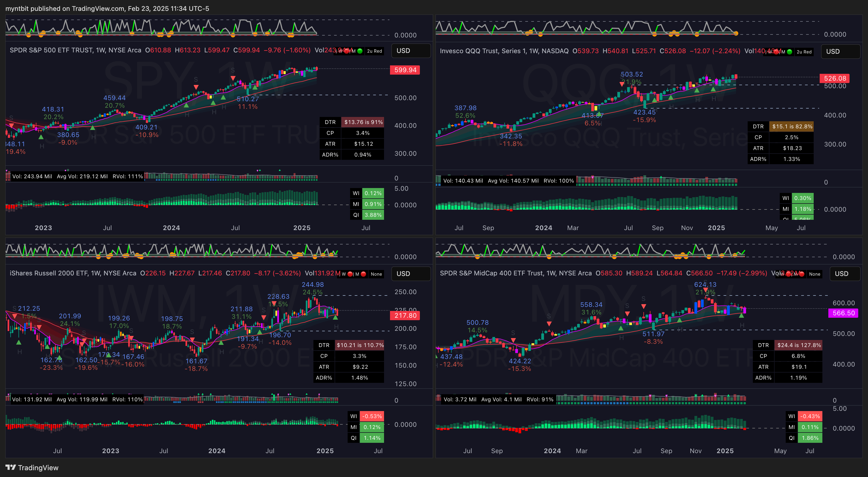868x477 pixels.
Task: Click the '2u Red' status badge on SPY chart
Action: coord(374,51)
